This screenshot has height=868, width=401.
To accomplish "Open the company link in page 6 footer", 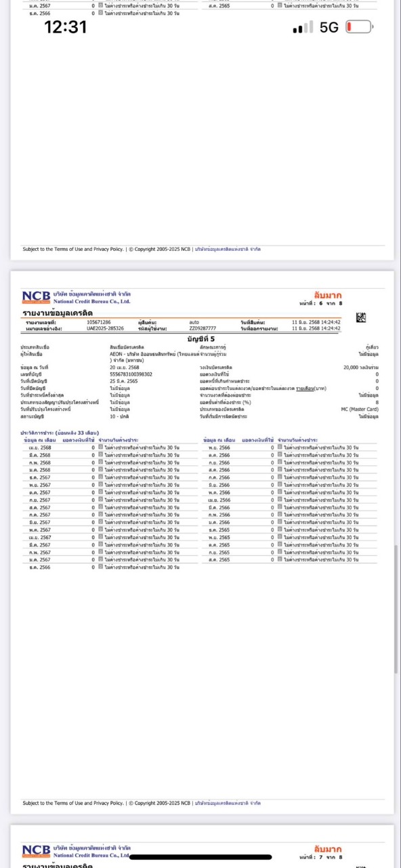I will [x=228, y=803].
